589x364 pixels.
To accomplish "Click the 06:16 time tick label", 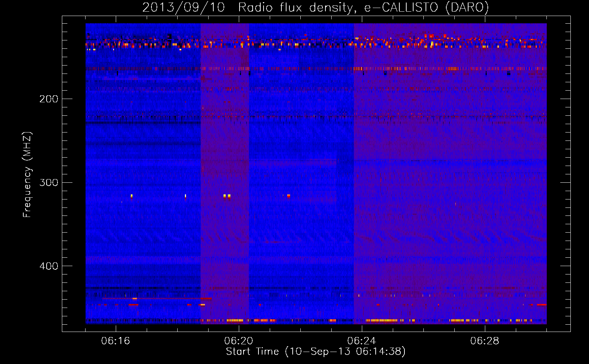I will click(116, 341).
